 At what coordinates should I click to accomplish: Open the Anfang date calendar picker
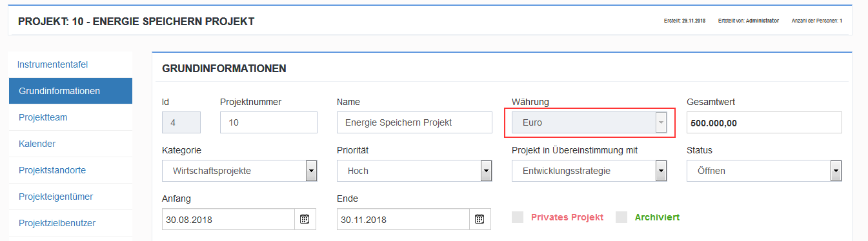[305, 219]
